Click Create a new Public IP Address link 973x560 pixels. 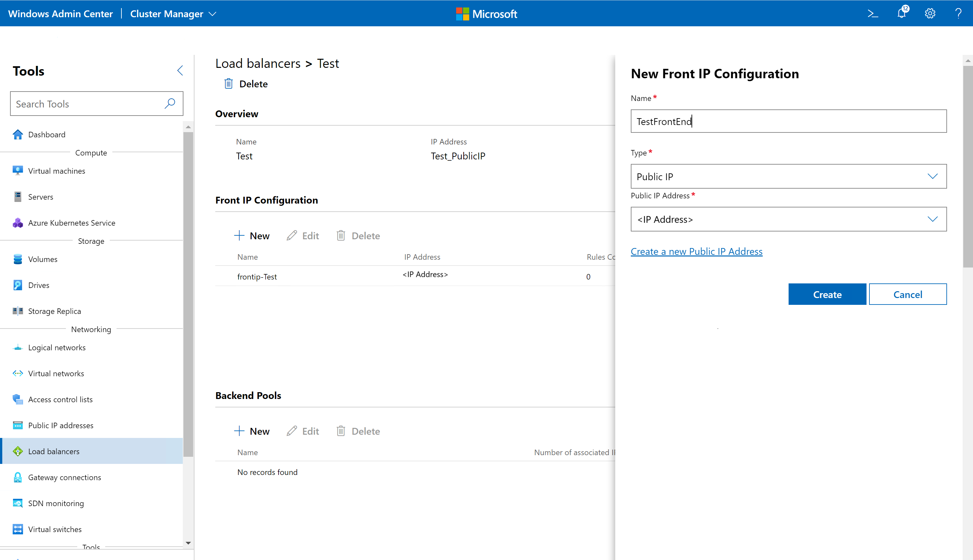pyautogui.click(x=696, y=252)
